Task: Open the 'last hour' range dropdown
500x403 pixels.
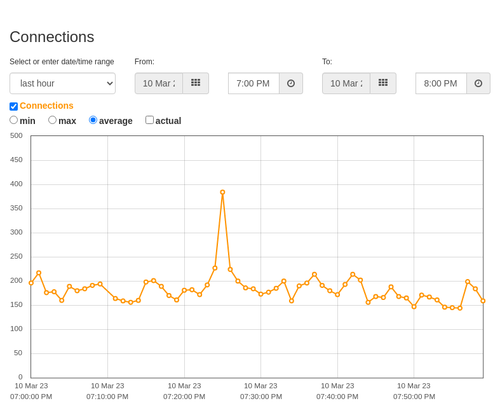Action: click(x=63, y=83)
